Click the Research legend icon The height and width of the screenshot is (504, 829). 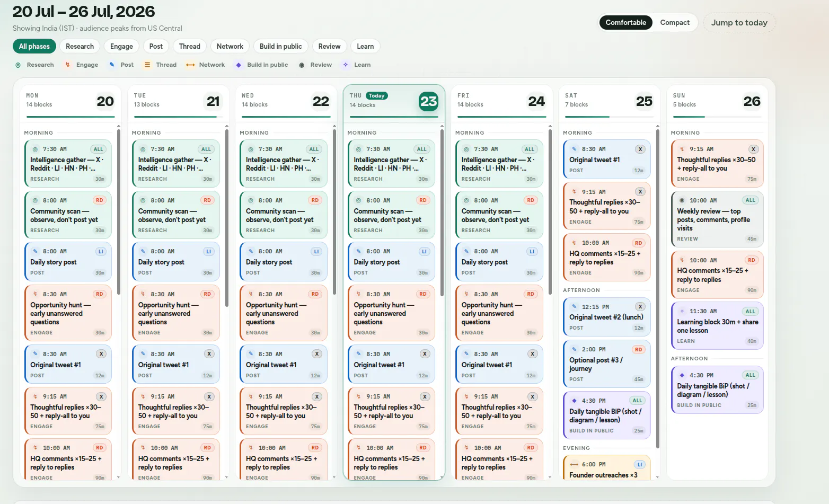[x=18, y=65]
